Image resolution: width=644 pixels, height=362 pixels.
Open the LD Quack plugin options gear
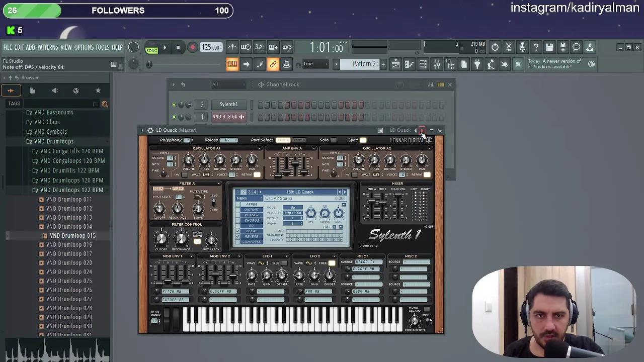point(150,130)
